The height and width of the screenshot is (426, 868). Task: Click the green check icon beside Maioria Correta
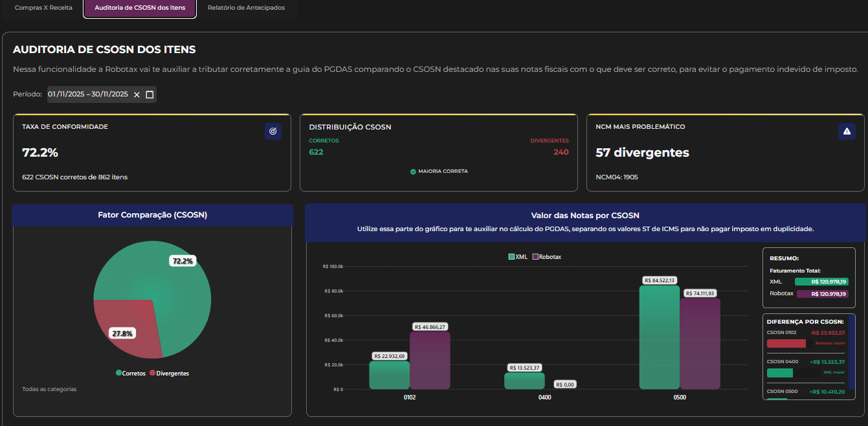413,172
